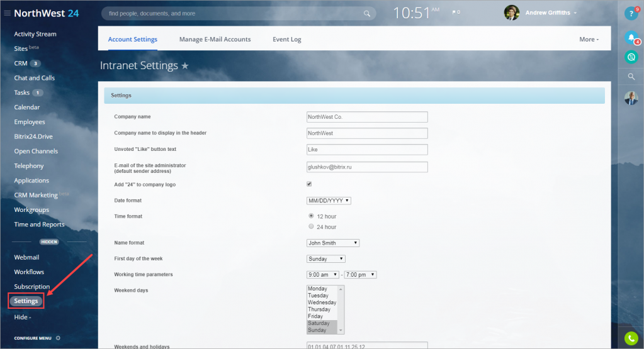Open the Date format dropdown
The width and height of the screenshot is (644, 349).
[x=328, y=201]
